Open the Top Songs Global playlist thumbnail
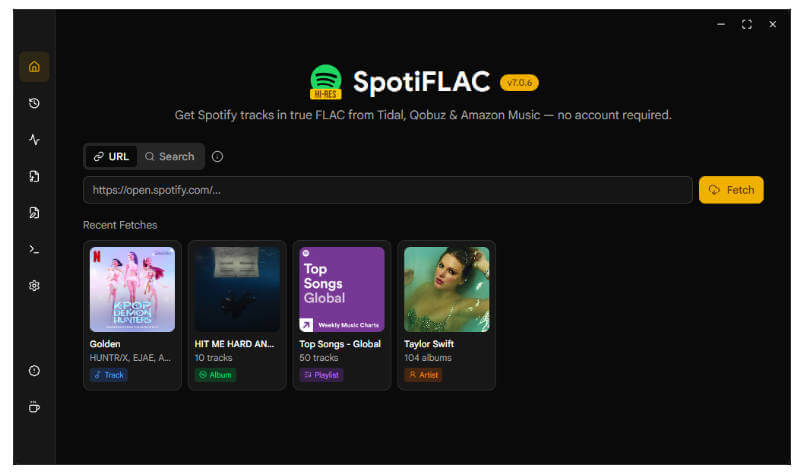 342,289
